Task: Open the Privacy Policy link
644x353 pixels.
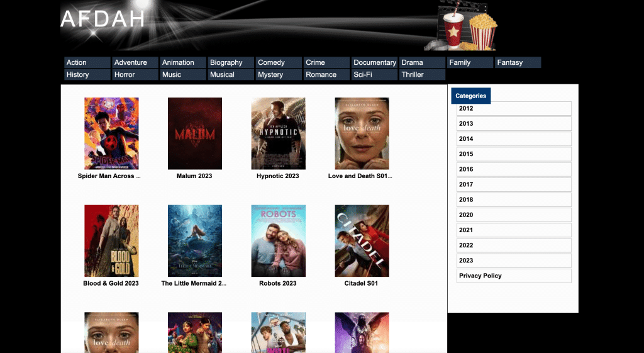Action: pos(514,276)
